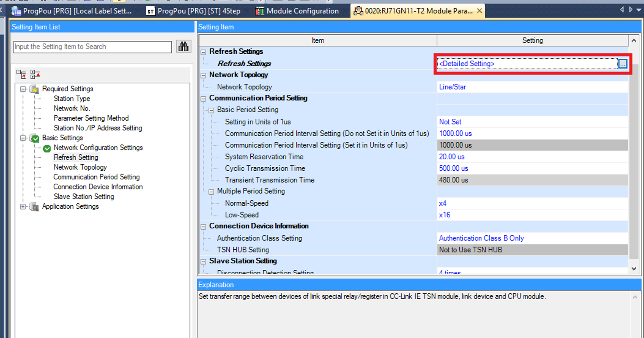Collapse Refresh Settings group in table
644x338 pixels.
point(203,52)
